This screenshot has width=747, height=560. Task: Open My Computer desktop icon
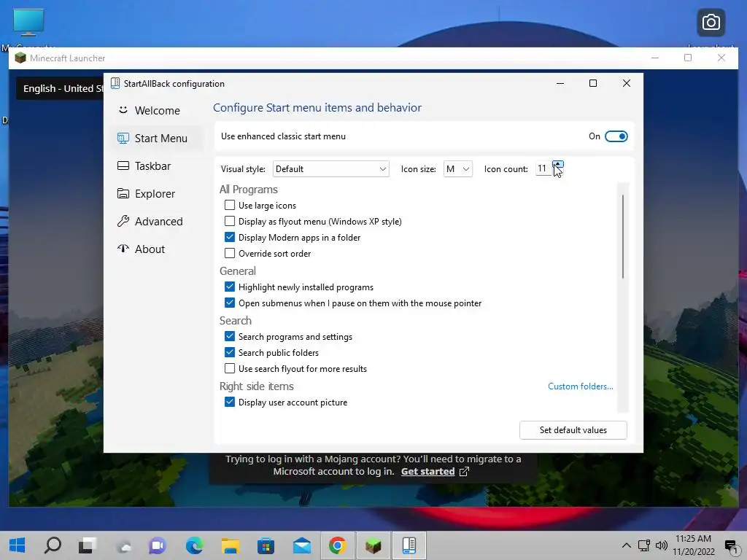[x=28, y=23]
